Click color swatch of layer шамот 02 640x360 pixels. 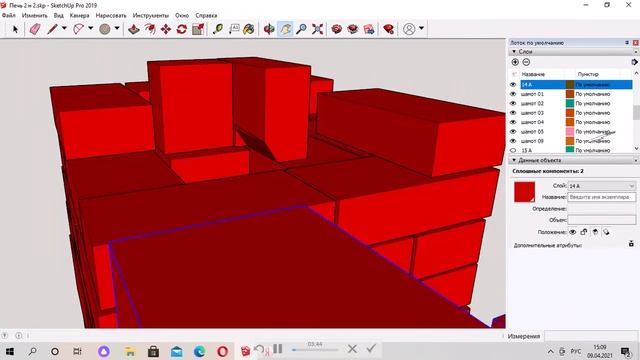(570, 103)
